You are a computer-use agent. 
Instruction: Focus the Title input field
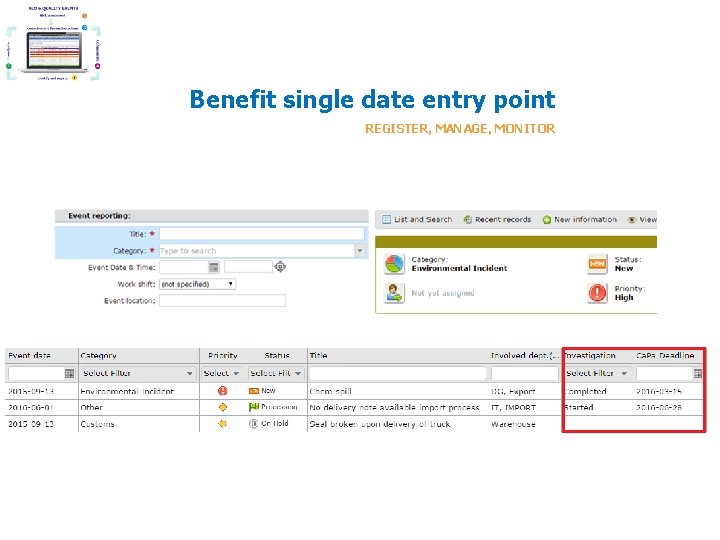tap(262, 234)
